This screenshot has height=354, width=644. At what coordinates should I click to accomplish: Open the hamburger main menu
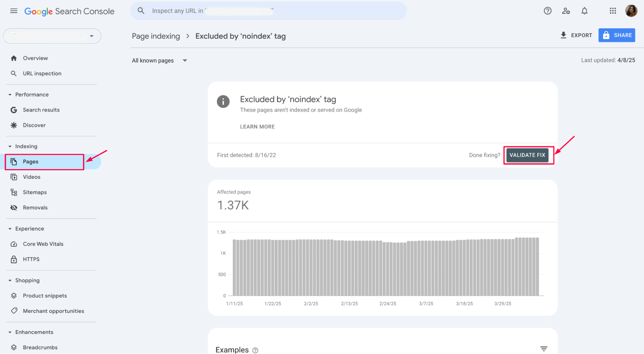click(14, 11)
